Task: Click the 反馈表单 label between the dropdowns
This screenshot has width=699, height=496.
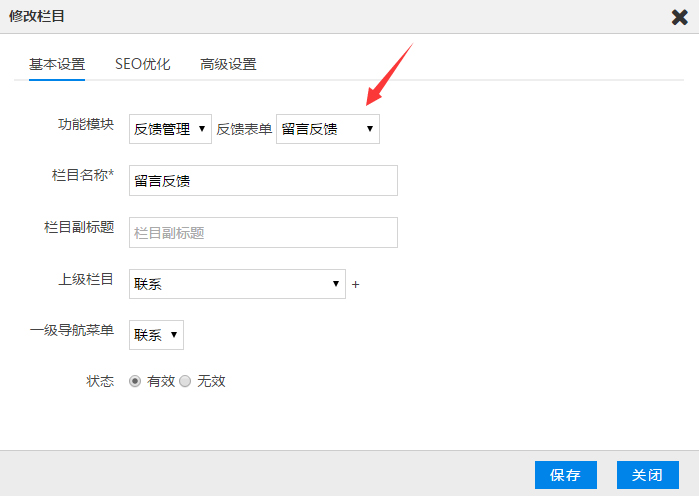Action: pyautogui.click(x=244, y=128)
